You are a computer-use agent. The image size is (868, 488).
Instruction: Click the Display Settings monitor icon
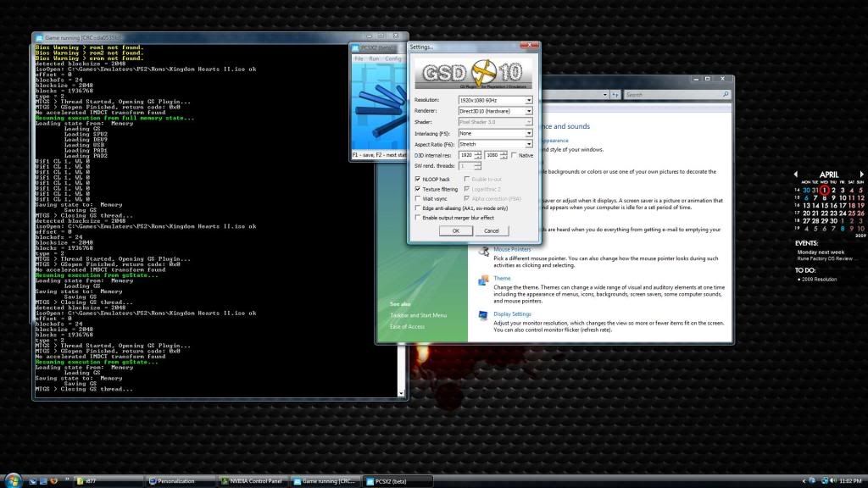tap(483, 315)
